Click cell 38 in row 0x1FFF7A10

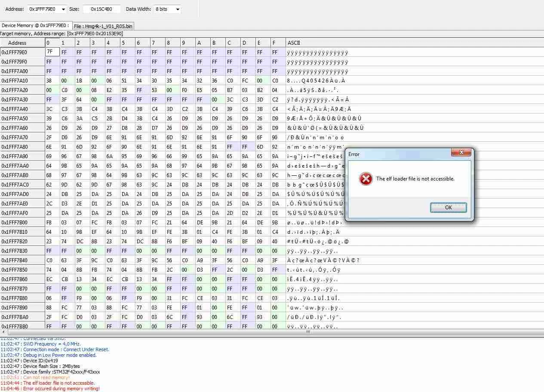[x=52, y=80]
